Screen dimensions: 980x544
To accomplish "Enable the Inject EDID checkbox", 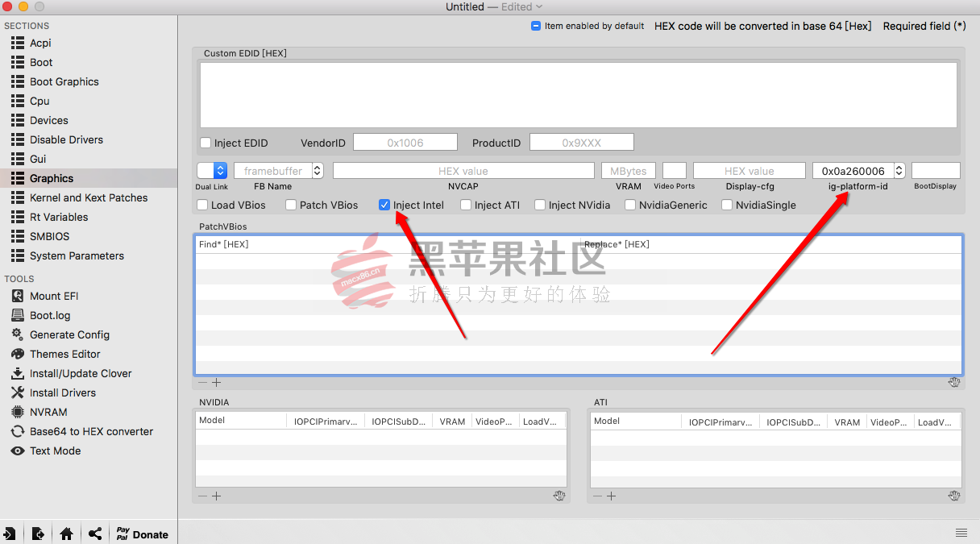I will coord(206,143).
